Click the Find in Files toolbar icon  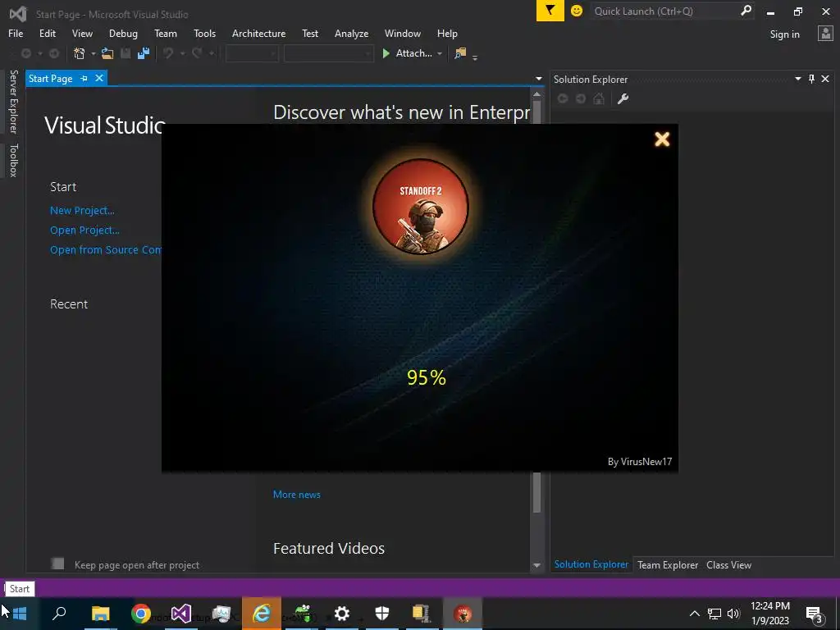pos(460,53)
